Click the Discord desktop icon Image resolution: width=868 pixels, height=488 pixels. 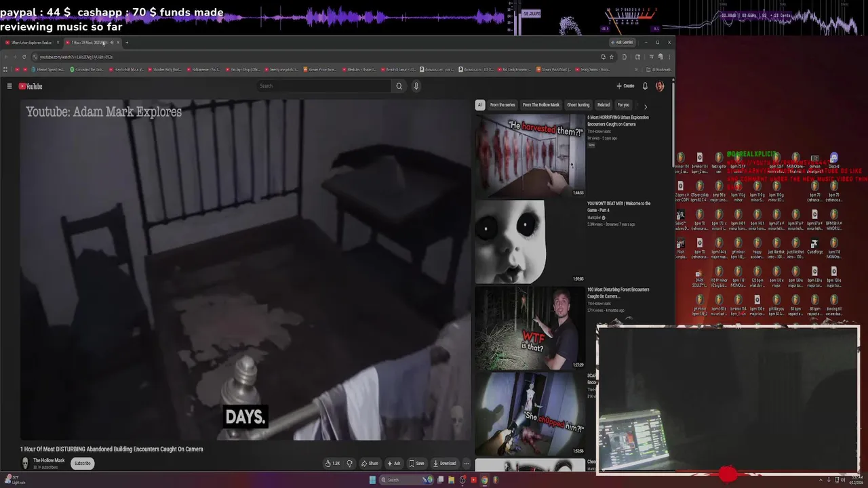click(x=834, y=161)
